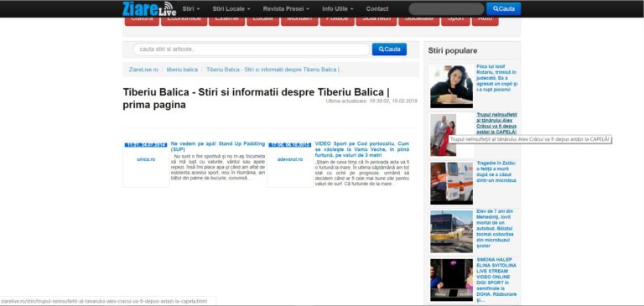Open the unica.ro source link
Viewport: 644px width, 306px height.
(x=146, y=159)
